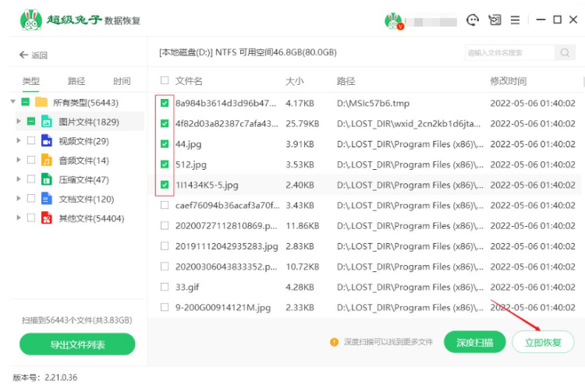This screenshot has height=392, width=585.
Task: Select the 视频文件 video file icon
Action: coord(46,141)
